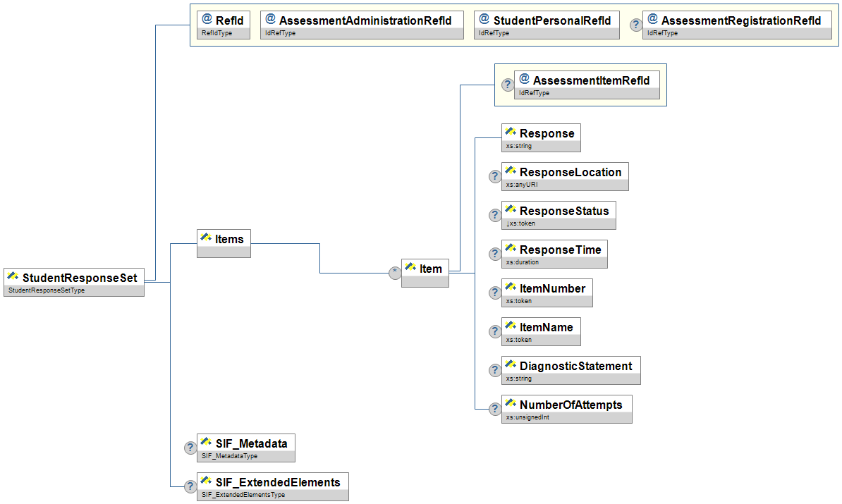Select the StudentPersonalRefId attribute box
842x504 pixels.
tap(547, 20)
